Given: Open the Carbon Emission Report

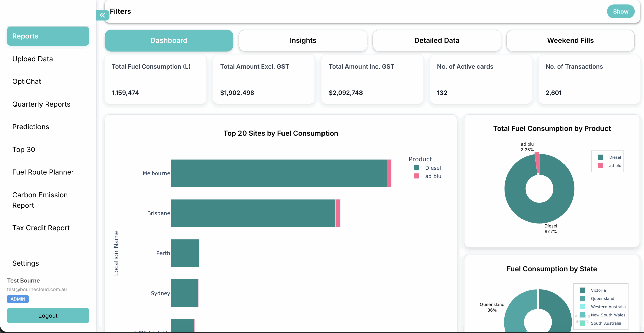Looking at the screenshot, I should [40, 200].
